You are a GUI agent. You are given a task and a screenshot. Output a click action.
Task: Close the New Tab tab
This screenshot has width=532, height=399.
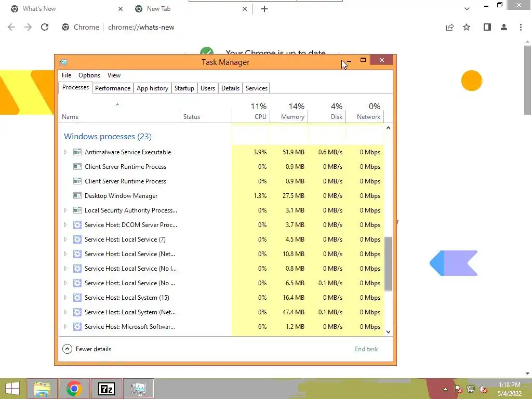[245, 9]
